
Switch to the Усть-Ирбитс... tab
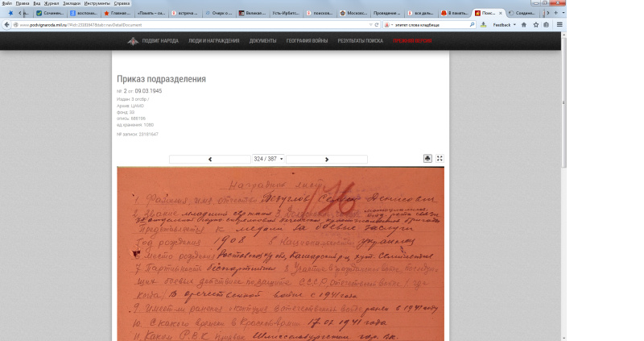(x=286, y=13)
